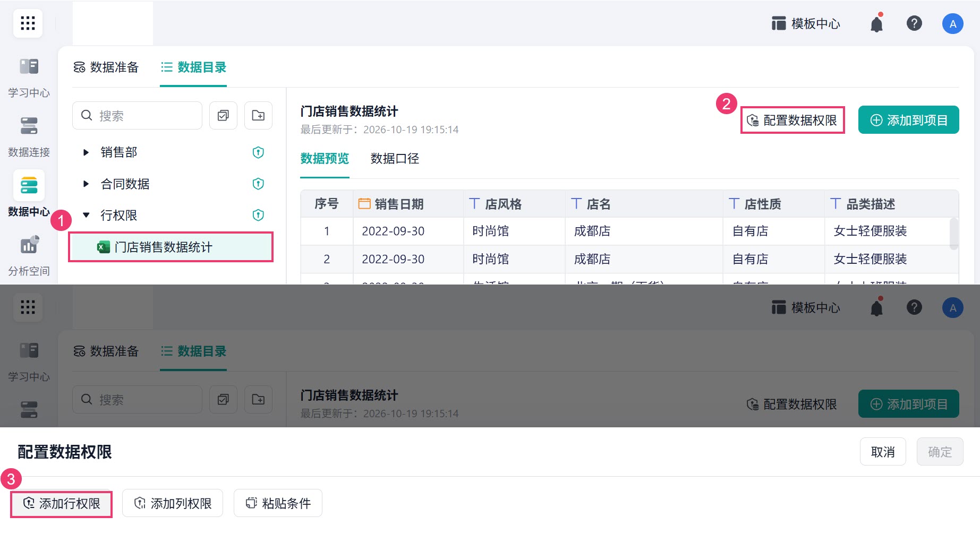
Task: Open the help question mark in top panel
Action: [x=914, y=23]
